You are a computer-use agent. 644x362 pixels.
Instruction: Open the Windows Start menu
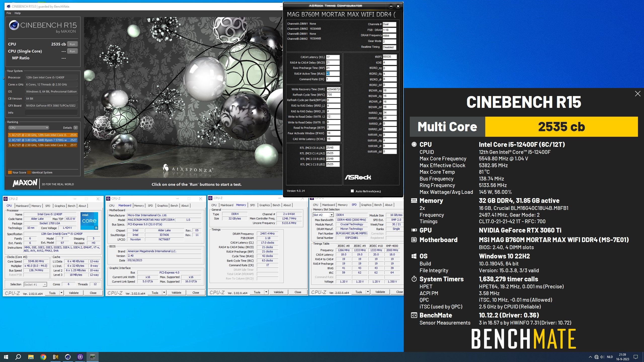click(x=6, y=357)
